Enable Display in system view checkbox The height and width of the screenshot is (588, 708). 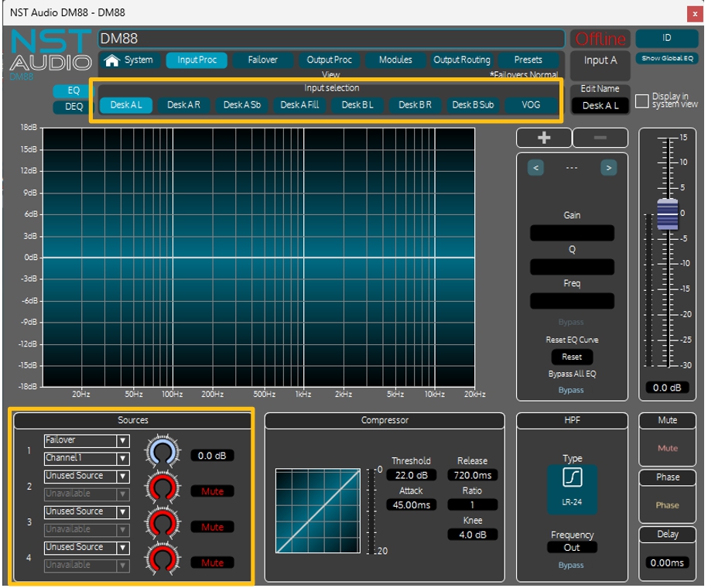click(641, 101)
